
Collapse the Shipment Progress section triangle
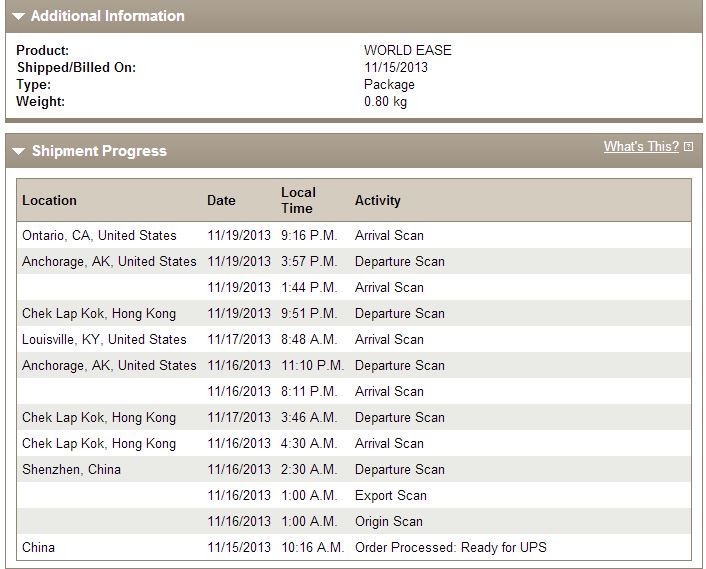[19, 151]
